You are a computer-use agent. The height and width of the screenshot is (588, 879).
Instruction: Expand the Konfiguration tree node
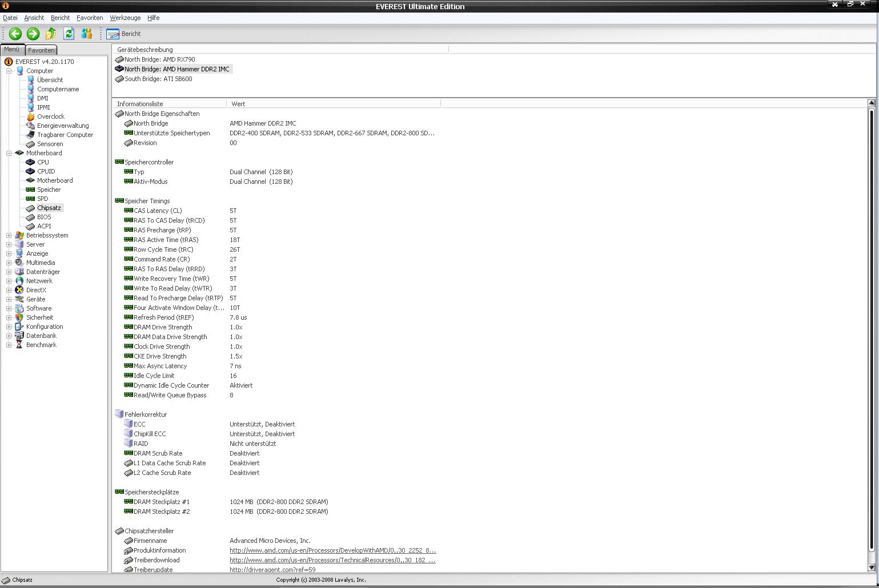pyautogui.click(x=9, y=327)
